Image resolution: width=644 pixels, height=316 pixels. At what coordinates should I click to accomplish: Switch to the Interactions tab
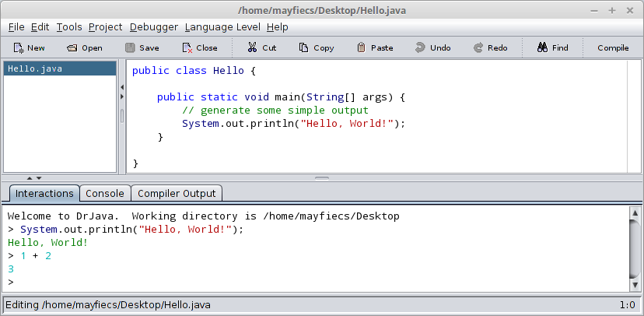click(x=44, y=193)
